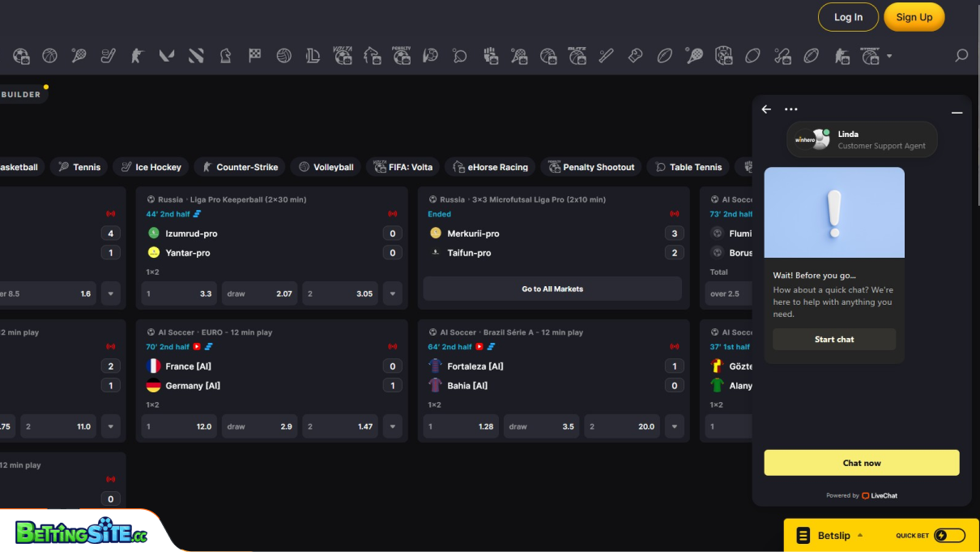Toggle the Quick Bet switch
The image size is (980, 552).
pos(949,536)
